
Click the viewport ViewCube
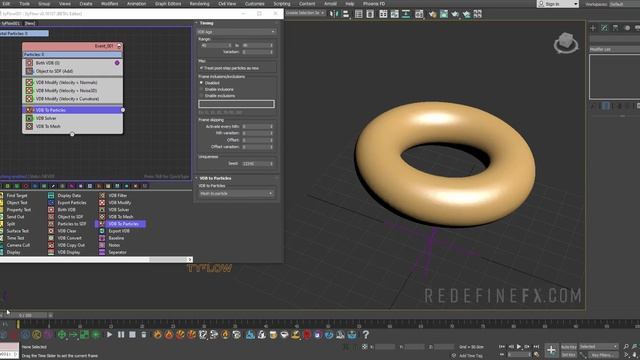[x=566, y=42]
